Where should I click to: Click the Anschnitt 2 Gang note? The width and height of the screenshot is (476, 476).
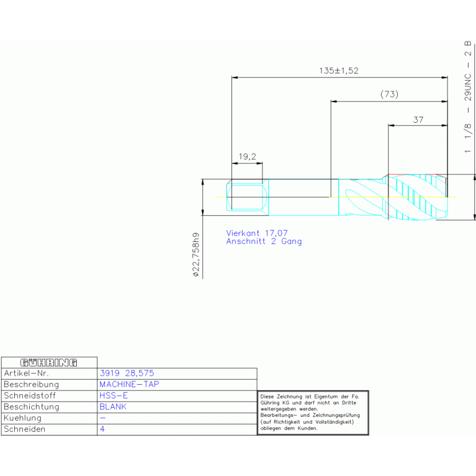(264, 241)
